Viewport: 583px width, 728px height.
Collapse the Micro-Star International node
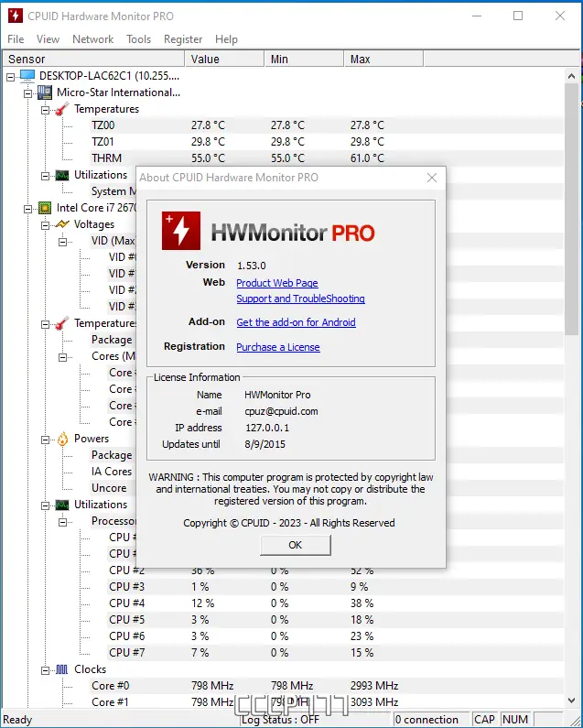pyautogui.click(x=27, y=93)
